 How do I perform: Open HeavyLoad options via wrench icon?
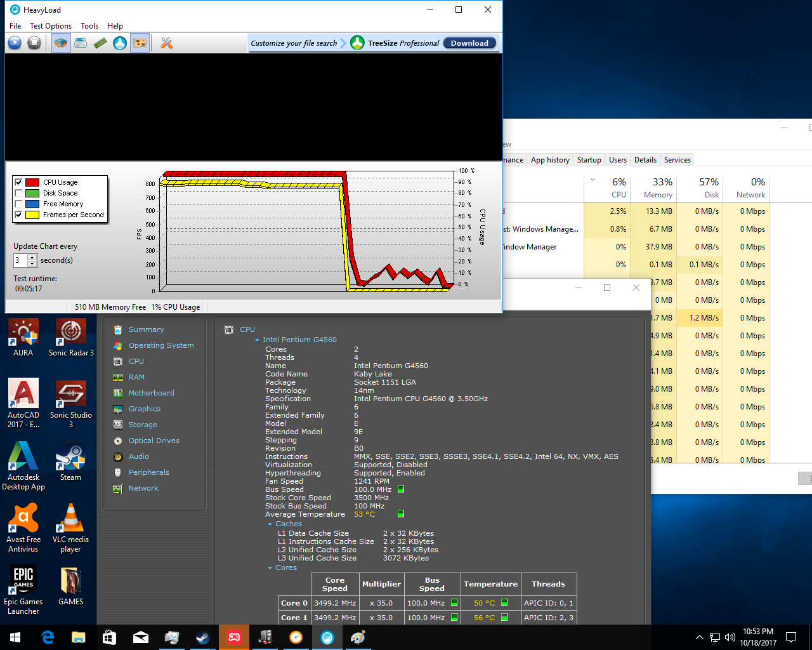pyautogui.click(x=167, y=43)
